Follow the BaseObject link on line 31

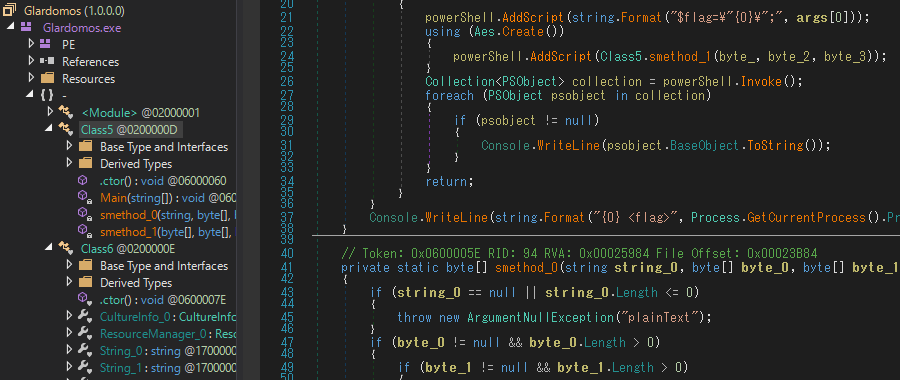point(705,145)
